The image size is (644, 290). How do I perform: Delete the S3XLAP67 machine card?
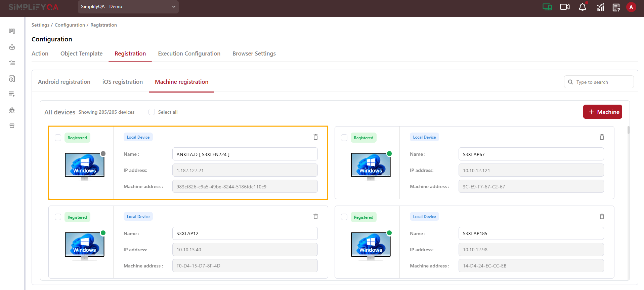(602, 137)
